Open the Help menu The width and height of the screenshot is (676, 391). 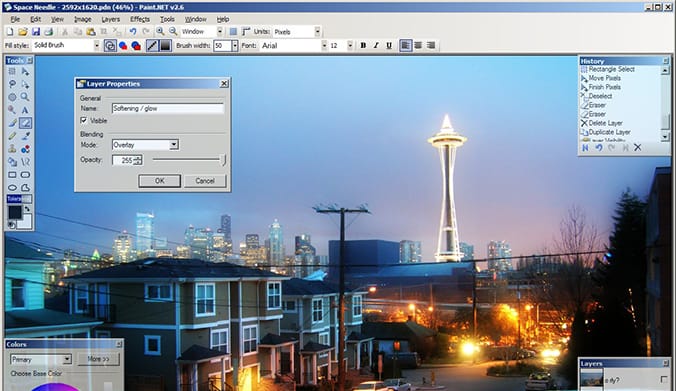click(x=222, y=19)
